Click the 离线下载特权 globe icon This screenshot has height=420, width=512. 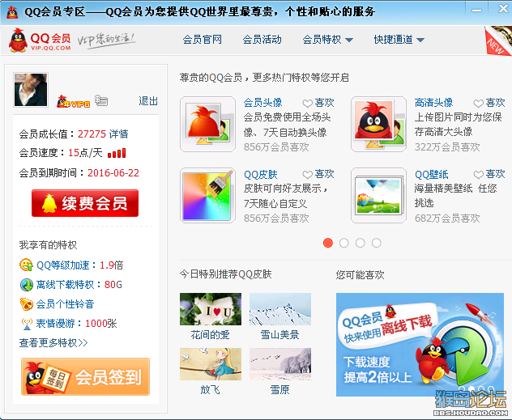pyautogui.click(x=26, y=284)
